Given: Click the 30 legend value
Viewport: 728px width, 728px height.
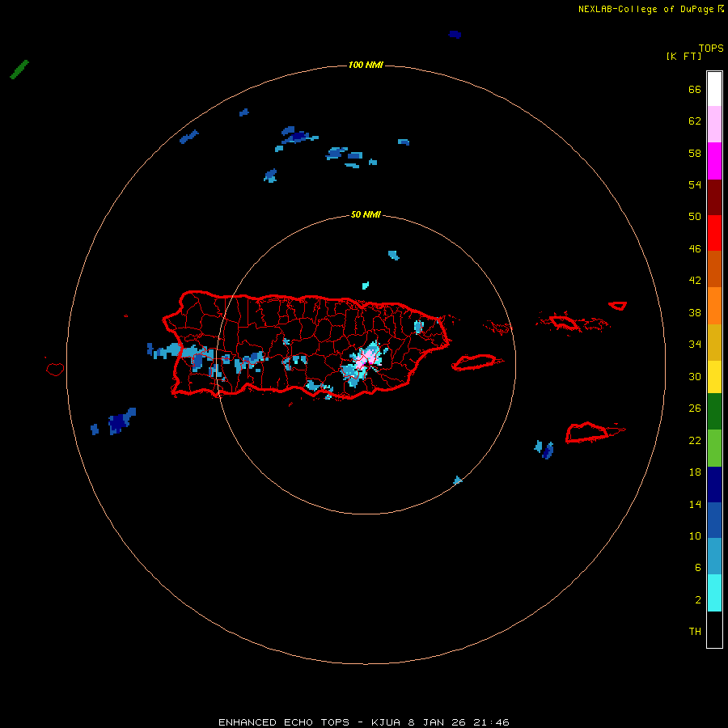Looking at the screenshot, I should [x=695, y=376].
